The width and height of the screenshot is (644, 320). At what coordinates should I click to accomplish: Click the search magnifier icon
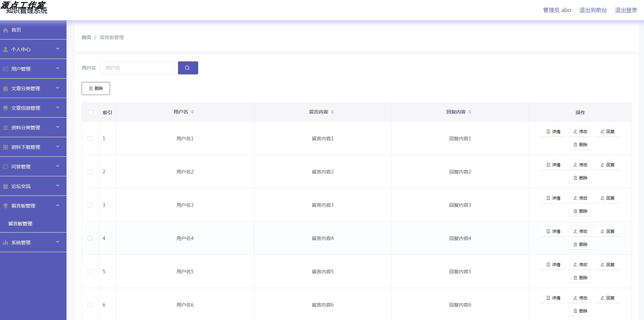tap(188, 68)
